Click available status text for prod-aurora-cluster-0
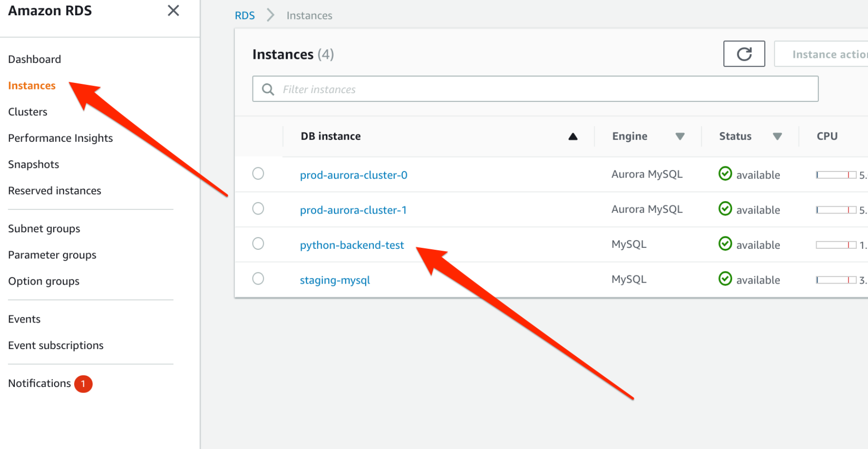This screenshot has width=868, height=449. [758, 175]
